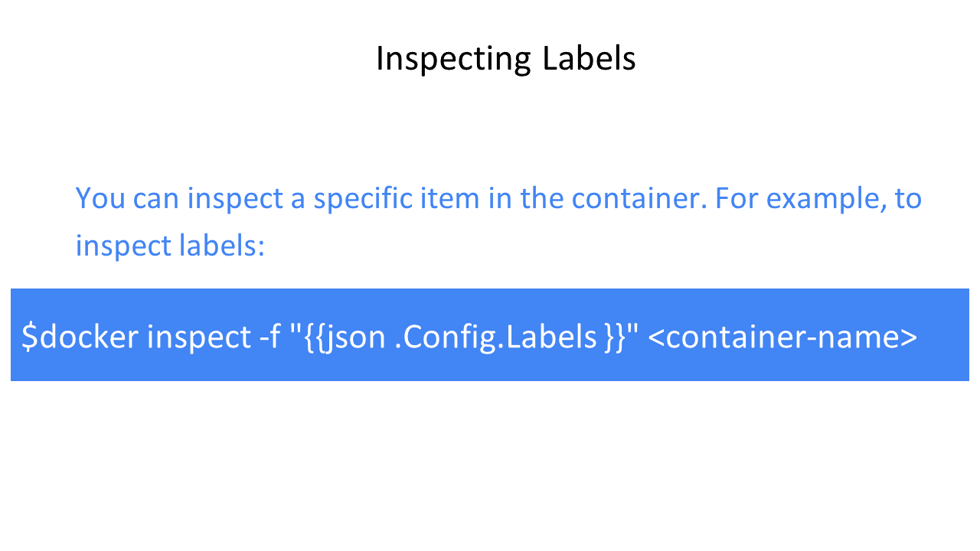Click the "For example," phrase
This screenshot has height=551, width=980.
pyautogui.click(x=801, y=200)
